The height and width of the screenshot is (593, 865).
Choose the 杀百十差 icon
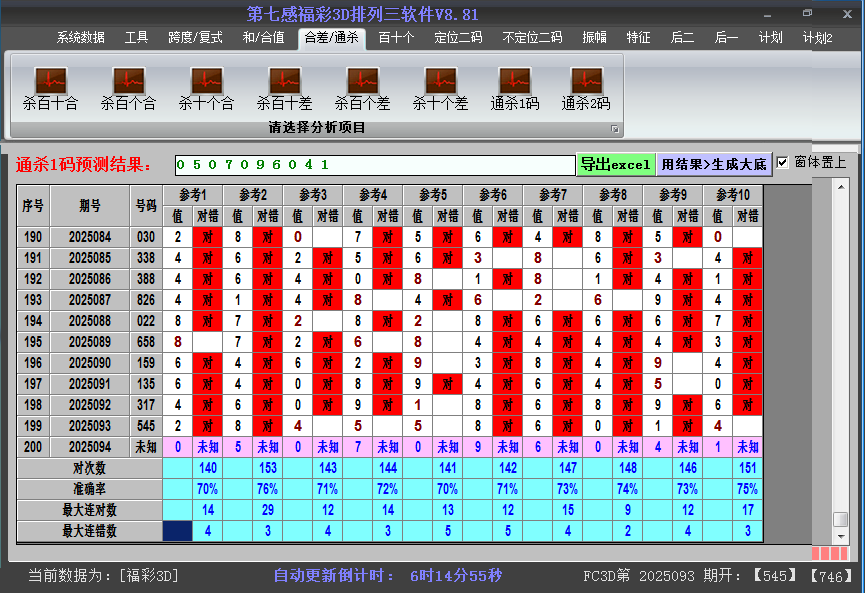pos(284,80)
